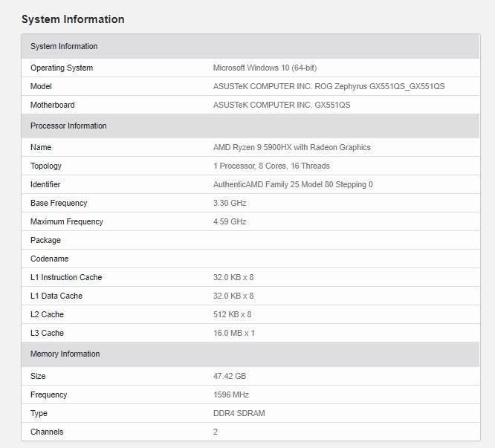Click the 'System Information' page heading

tap(73, 19)
